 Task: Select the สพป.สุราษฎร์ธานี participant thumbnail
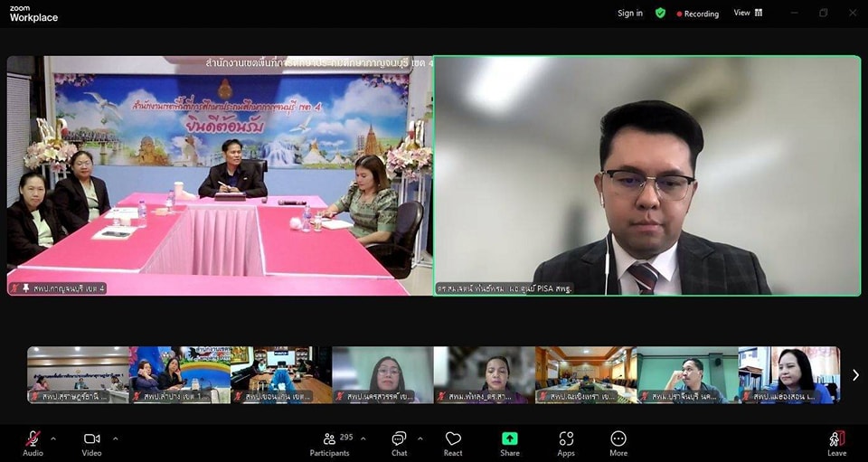point(78,374)
